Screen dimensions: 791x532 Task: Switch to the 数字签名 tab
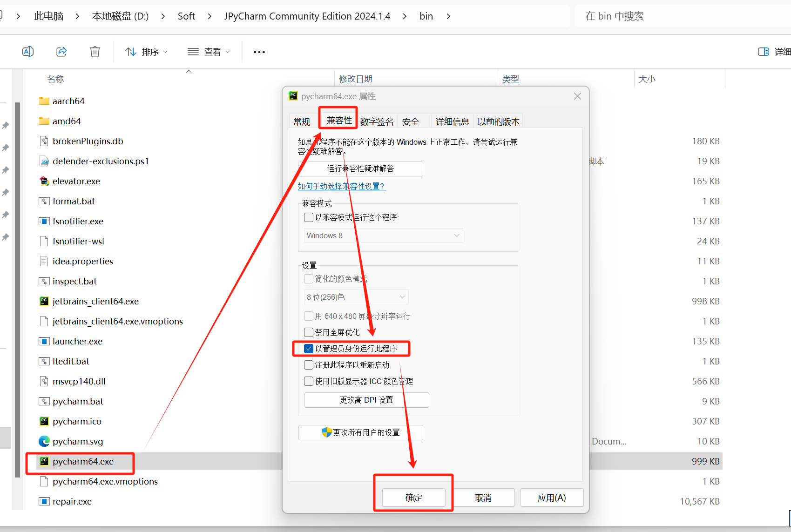coord(377,122)
